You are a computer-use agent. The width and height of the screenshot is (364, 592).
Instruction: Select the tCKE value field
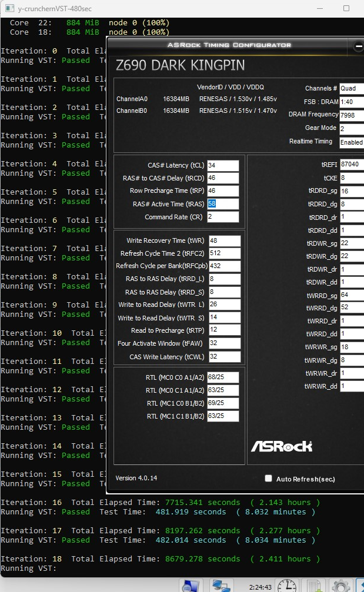pos(352,178)
